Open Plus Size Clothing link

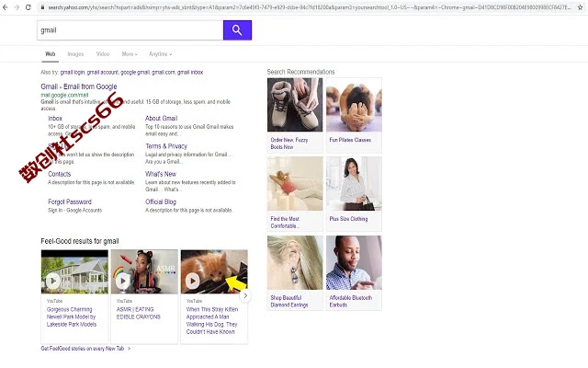point(348,219)
